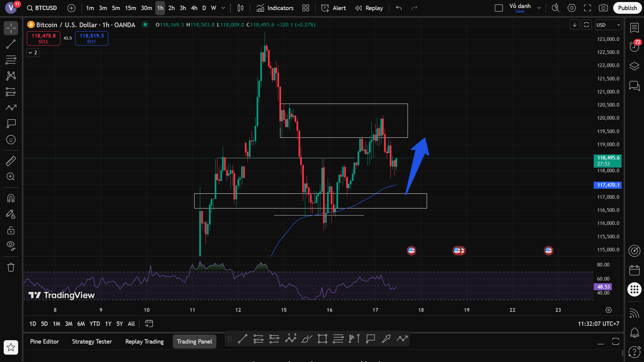Open the chats panel icon
The height and width of the screenshot is (362, 644).
634,86
